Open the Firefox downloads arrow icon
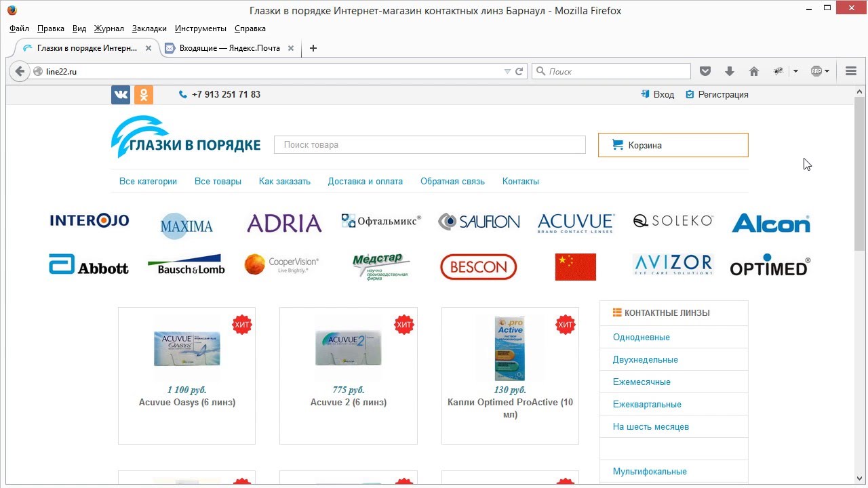 730,71
